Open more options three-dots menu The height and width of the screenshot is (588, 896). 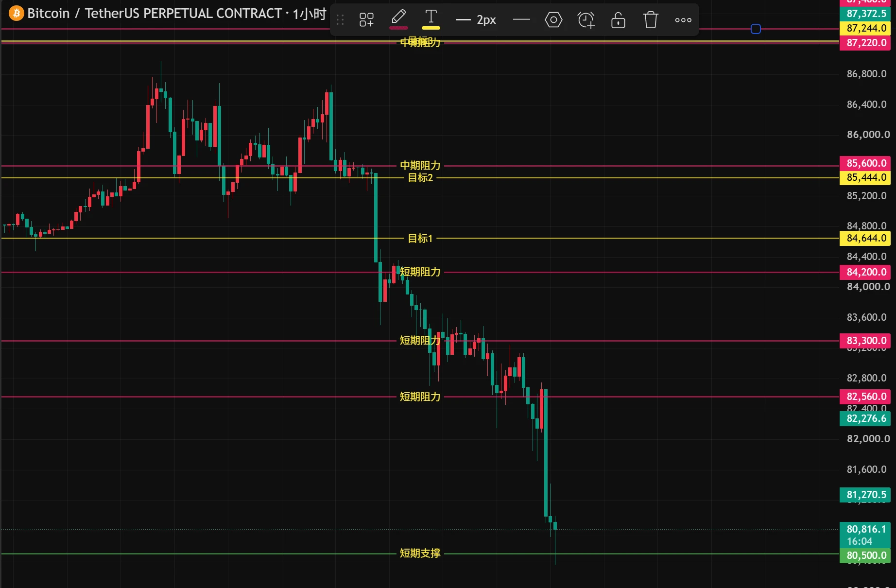pos(683,20)
